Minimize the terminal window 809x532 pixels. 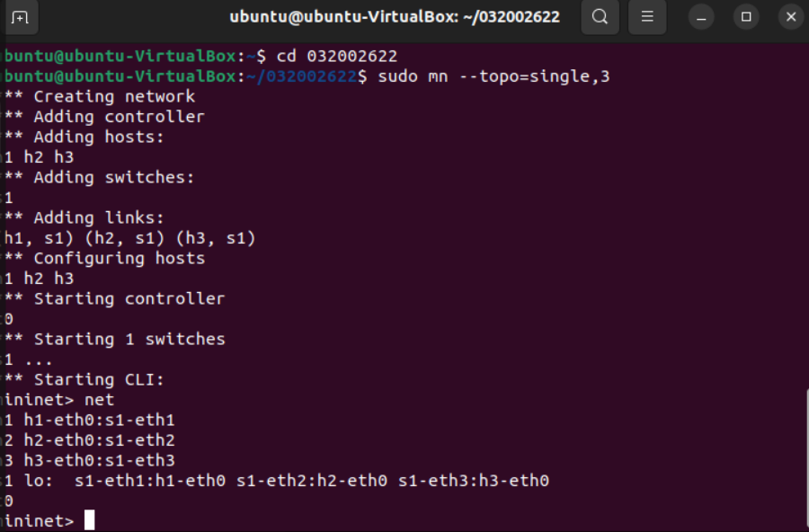(x=702, y=17)
